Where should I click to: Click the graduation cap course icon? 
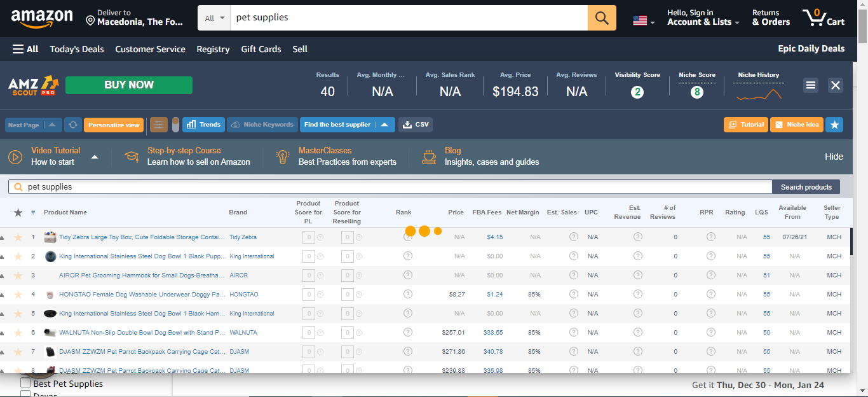pyautogui.click(x=132, y=157)
